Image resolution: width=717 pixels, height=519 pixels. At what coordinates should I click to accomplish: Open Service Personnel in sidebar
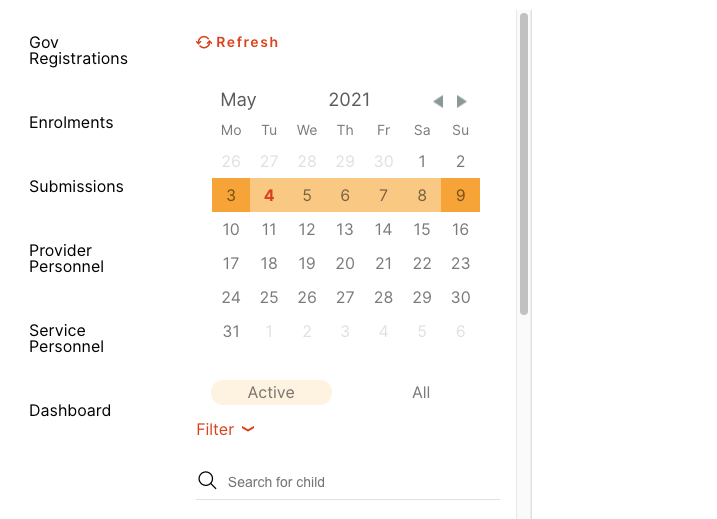(66, 338)
